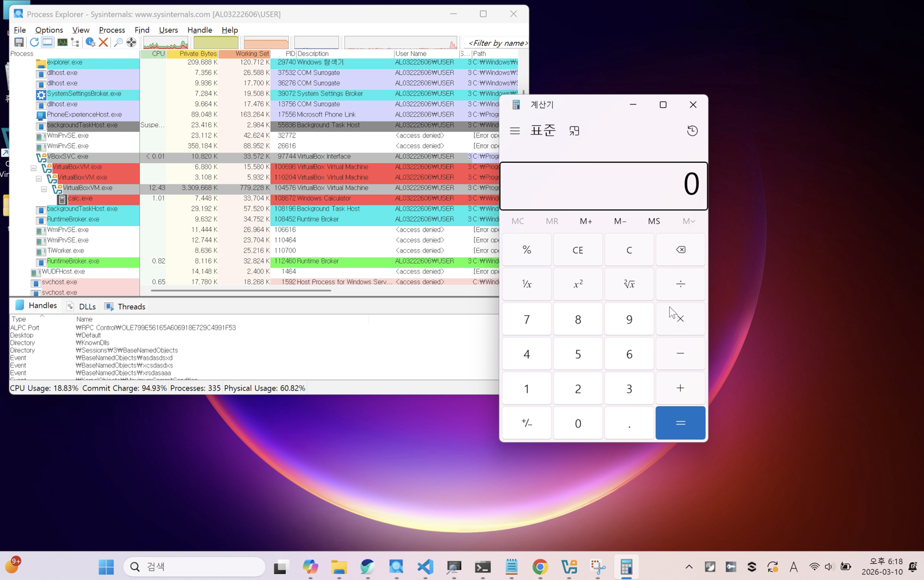The height and width of the screenshot is (580, 924).
Task: Open the calculator hamburger navigation menu
Action: pyautogui.click(x=515, y=131)
